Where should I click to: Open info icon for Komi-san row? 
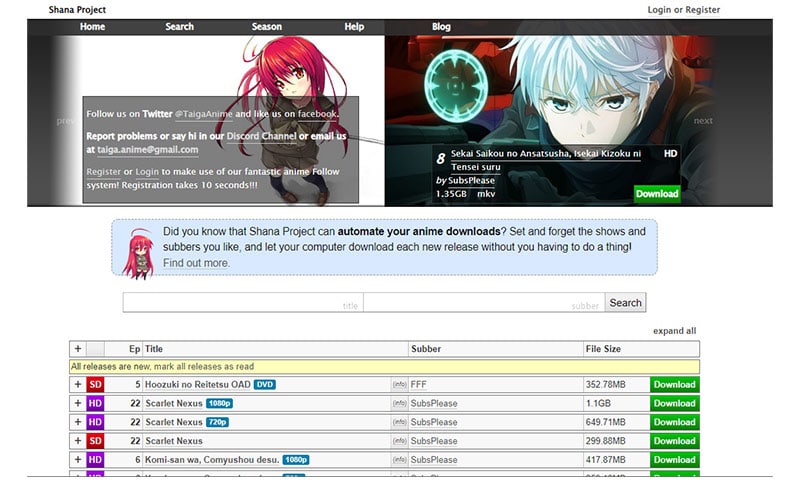pyautogui.click(x=399, y=460)
